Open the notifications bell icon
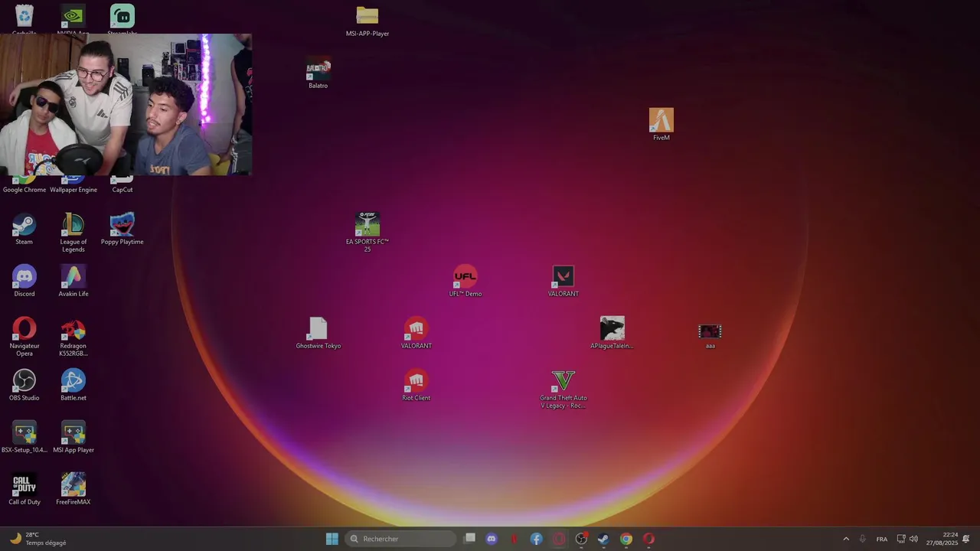The width and height of the screenshot is (980, 551). 966,539
